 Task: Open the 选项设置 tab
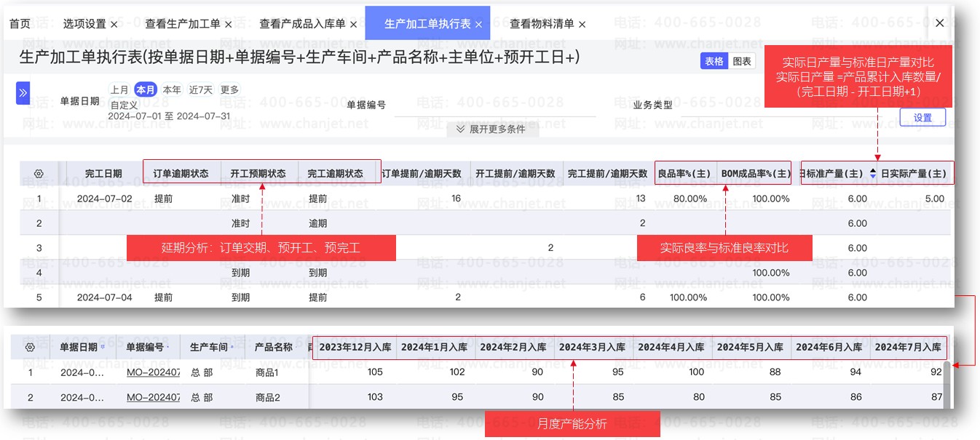tap(84, 24)
